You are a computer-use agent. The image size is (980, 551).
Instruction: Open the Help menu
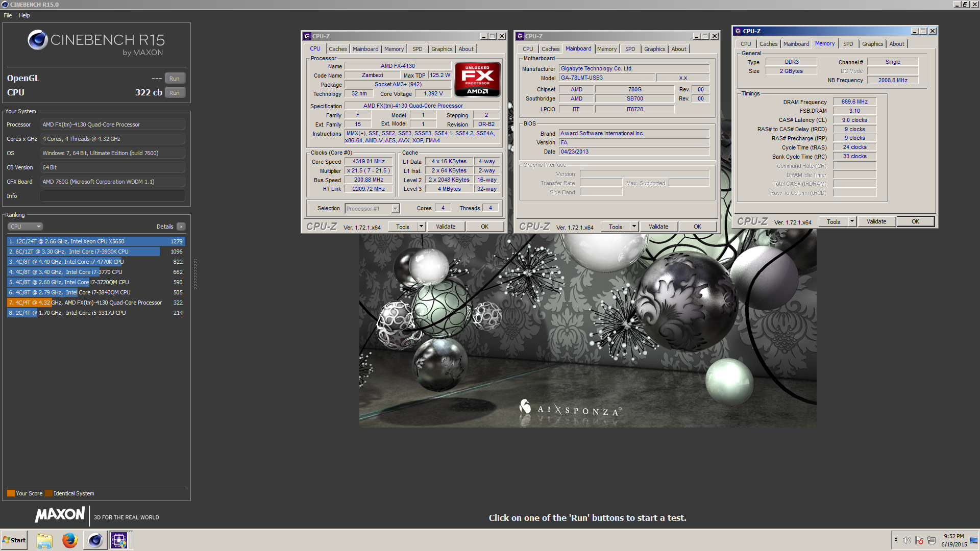tap(24, 15)
